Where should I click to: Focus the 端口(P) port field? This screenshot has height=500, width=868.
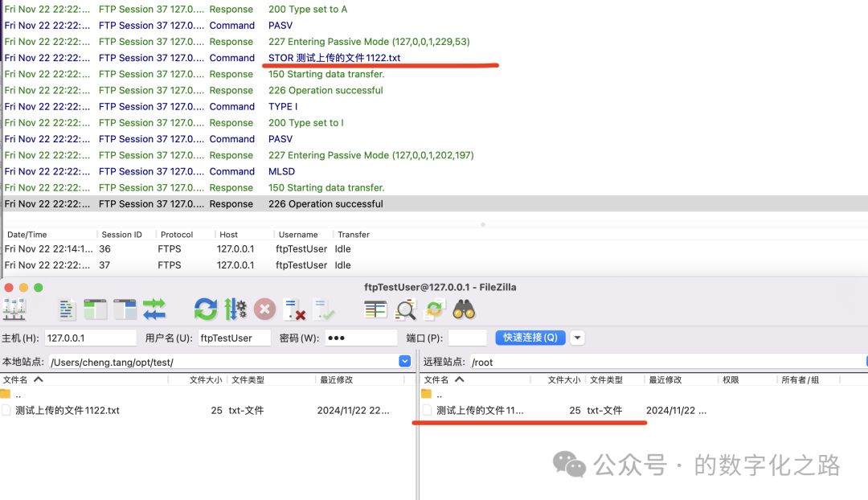467,338
